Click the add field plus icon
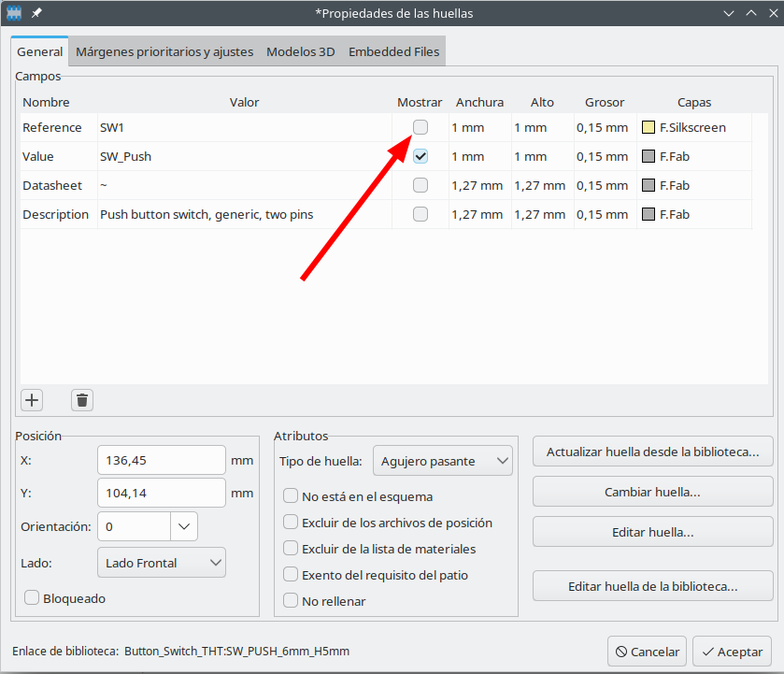 pos(32,400)
